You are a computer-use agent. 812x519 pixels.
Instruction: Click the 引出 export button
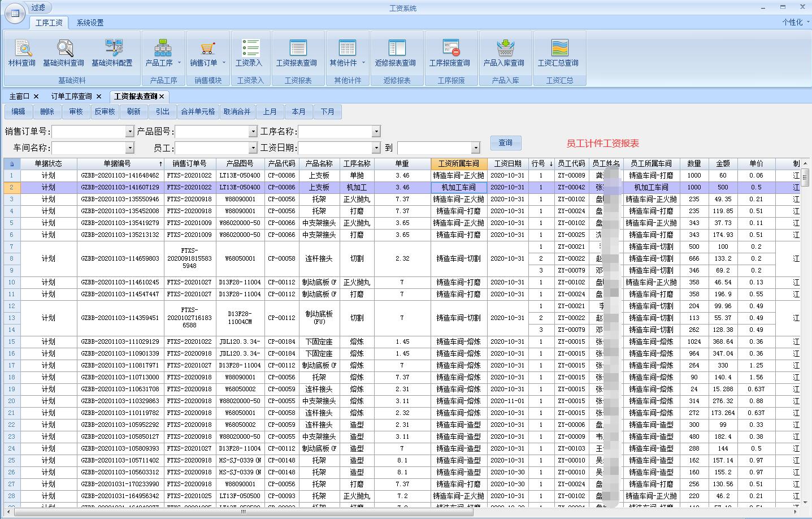[x=163, y=112]
